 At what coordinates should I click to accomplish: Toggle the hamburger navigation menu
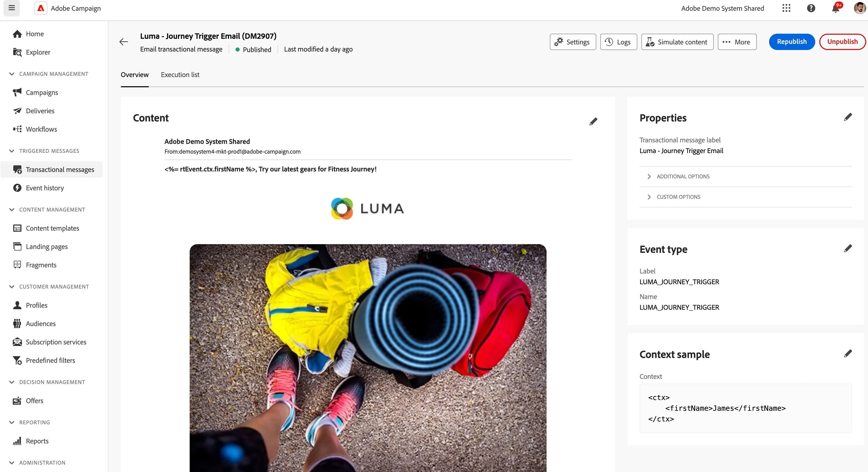pyautogui.click(x=12, y=8)
